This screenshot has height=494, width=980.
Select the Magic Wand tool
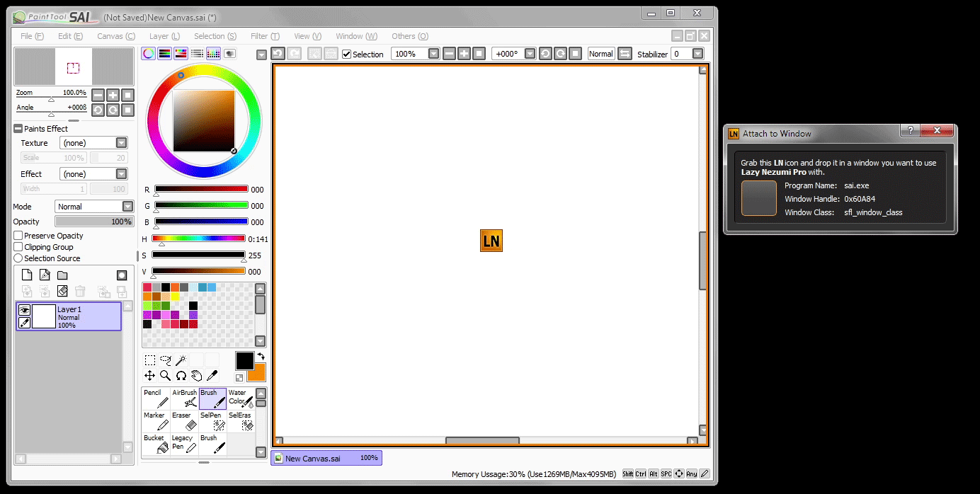coord(181,360)
